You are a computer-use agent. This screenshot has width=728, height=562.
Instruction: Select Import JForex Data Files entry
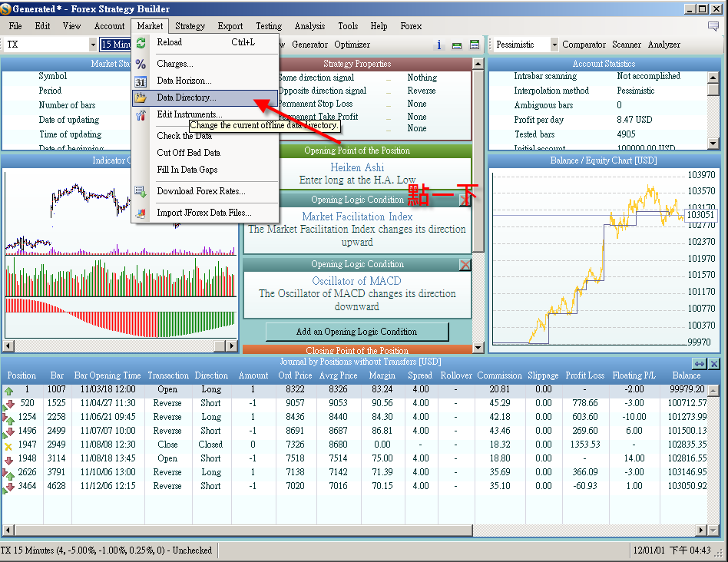205,213
